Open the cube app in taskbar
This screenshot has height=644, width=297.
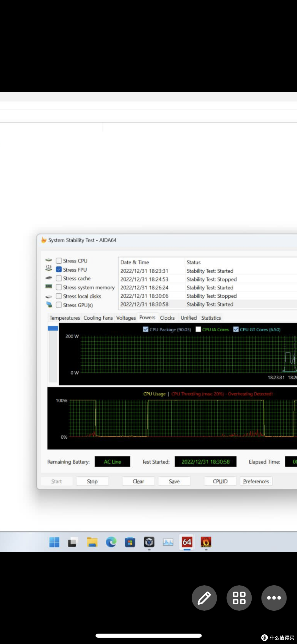(149, 542)
